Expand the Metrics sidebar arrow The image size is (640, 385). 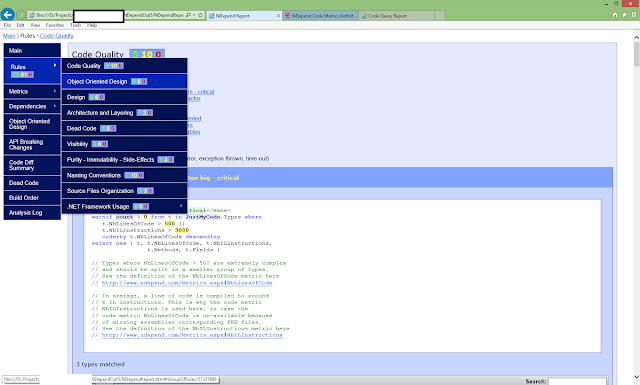pyautogui.click(x=55, y=91)
